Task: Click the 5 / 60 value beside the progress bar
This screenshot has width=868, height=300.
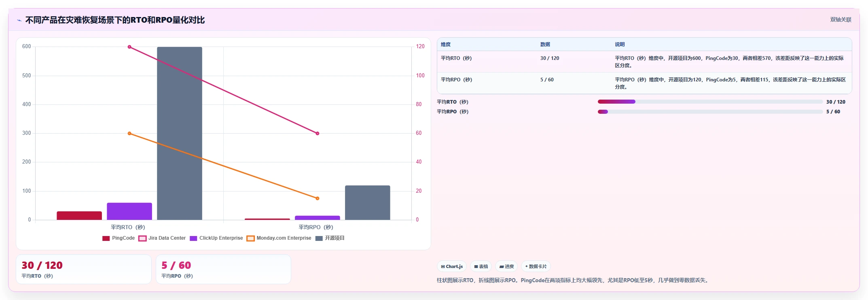Action: coord(833,112)
